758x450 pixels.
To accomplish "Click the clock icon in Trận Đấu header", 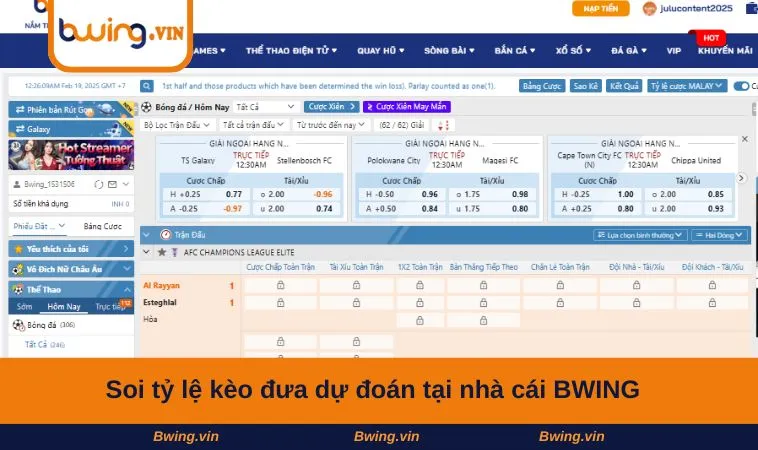I will (166, 235).
